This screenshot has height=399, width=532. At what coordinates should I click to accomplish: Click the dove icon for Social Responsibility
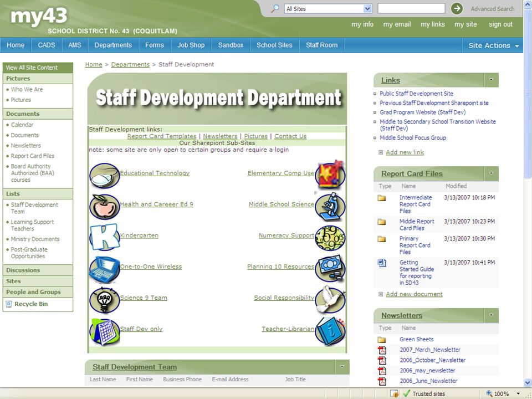pos(330,300)
